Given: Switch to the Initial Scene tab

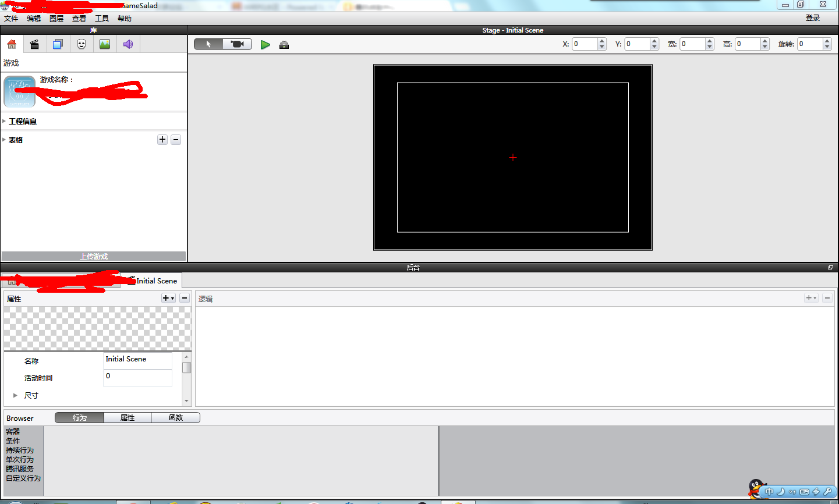Looking at the screenshot, I should (154, 281).
